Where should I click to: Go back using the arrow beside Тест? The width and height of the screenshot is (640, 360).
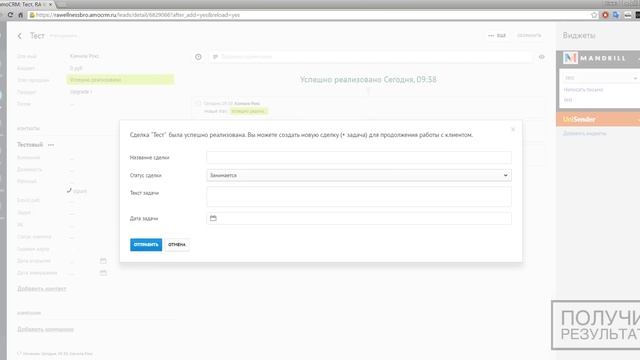[x=20, y=36]
